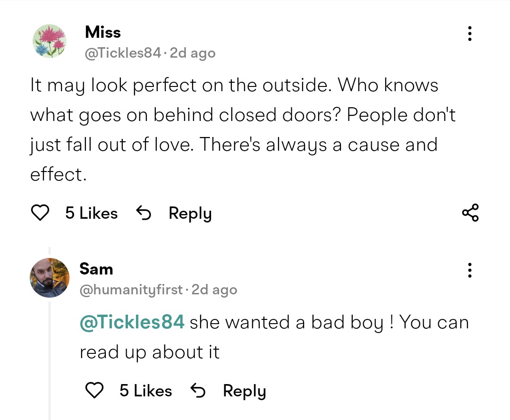
Task: Click the display name Miss
Action: coord(102,33)
